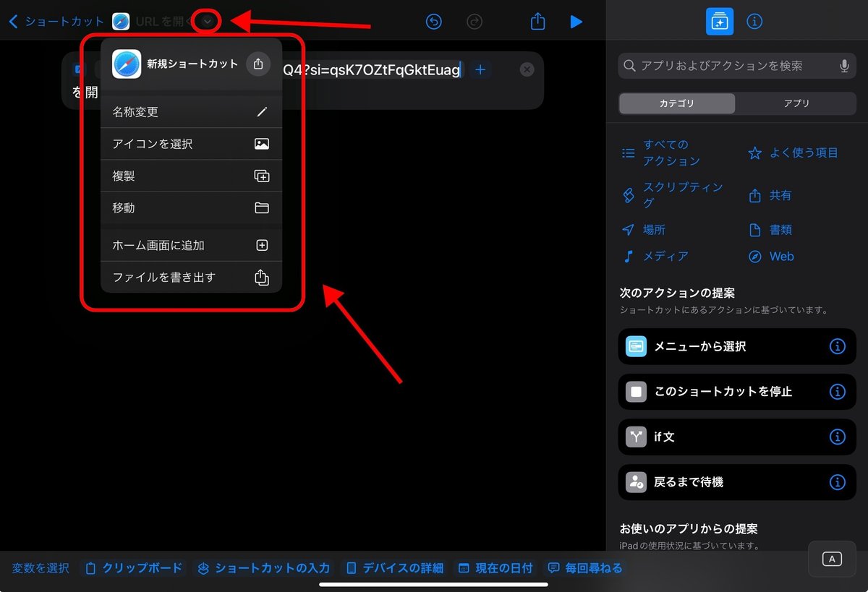The width and height of the screenshot is (868, 592).
Task: Show info for if文 action
Action: pos(837,437)
